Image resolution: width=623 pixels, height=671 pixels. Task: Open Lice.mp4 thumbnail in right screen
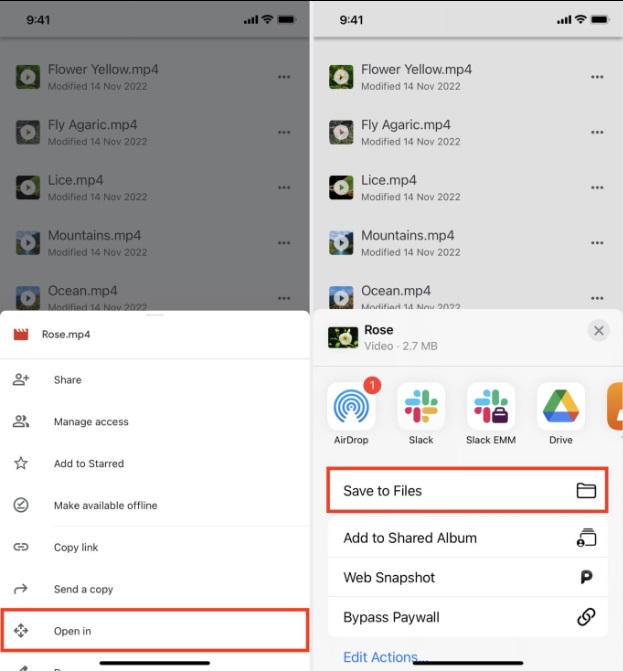pos(341,187)
